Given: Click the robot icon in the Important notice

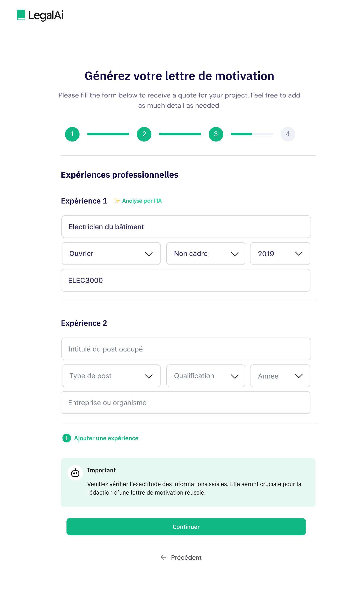Looking at the screenshot, I should 75,473.
